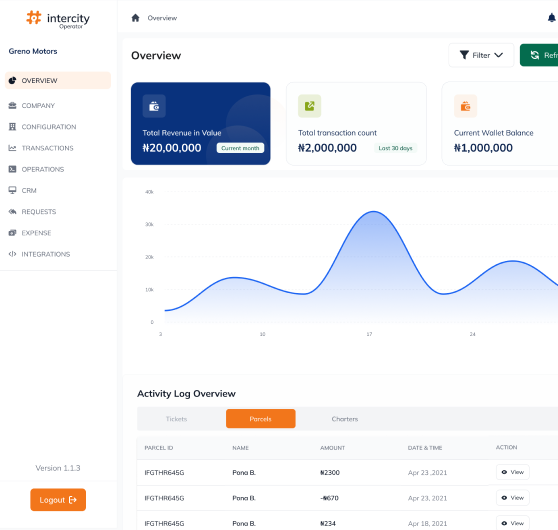Click the Total transaction count card
The width and height of the screenshot is (558, 530).
(356, 124)
